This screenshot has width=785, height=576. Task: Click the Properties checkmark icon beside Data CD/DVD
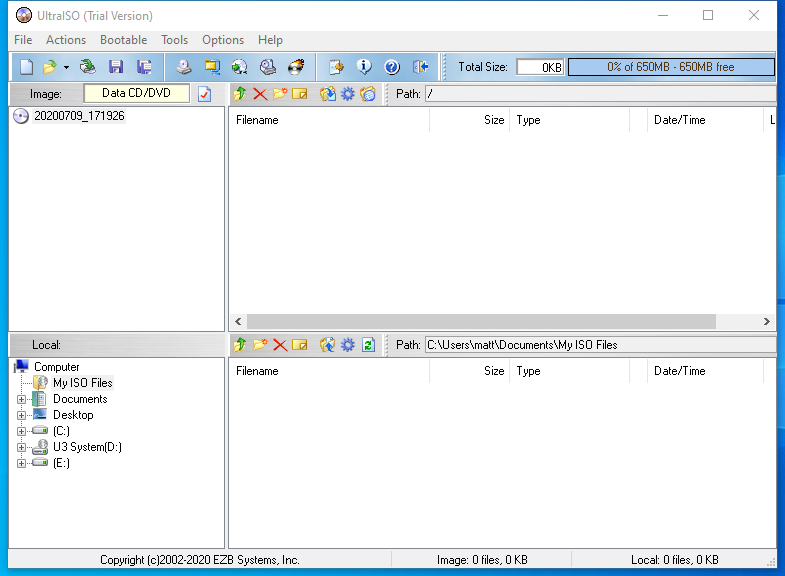pyautogui.click(x=204, y=94)
